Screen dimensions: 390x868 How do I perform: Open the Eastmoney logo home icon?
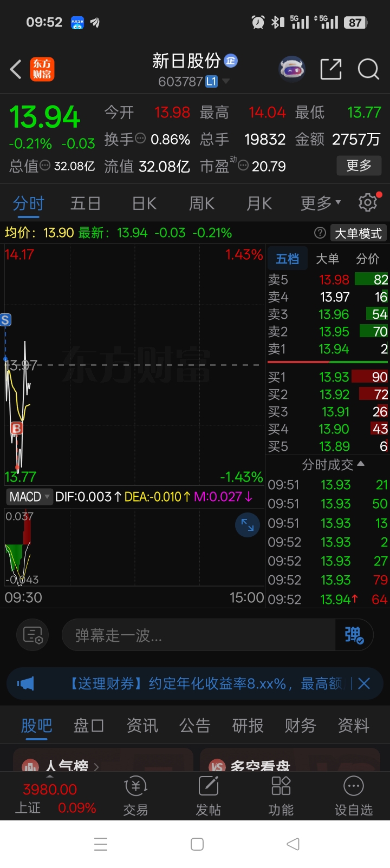pos(42,69)
